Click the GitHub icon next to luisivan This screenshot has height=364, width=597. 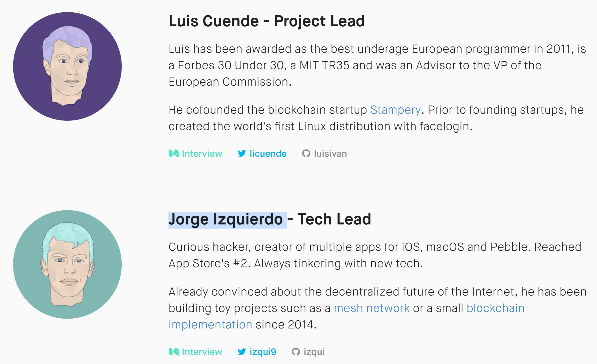306,154
